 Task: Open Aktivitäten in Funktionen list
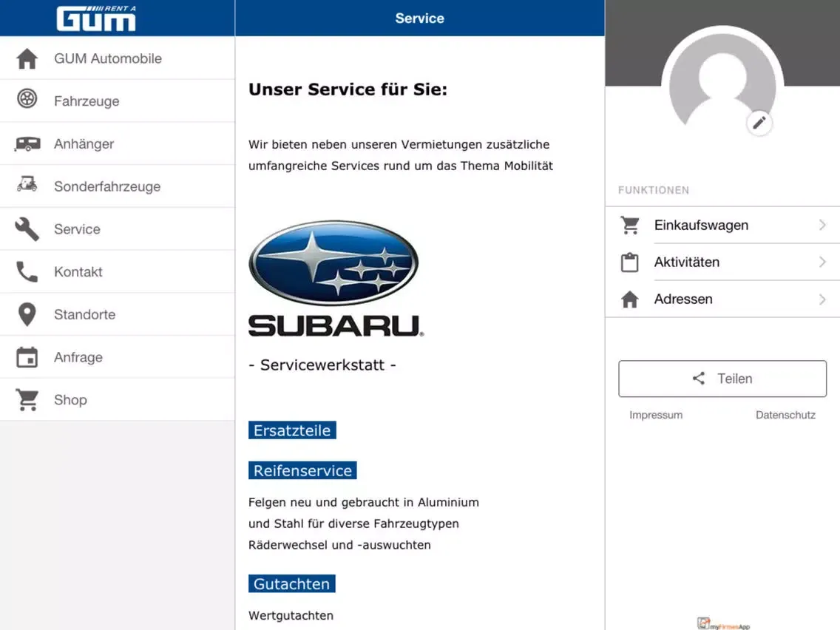tap(722, 262)
